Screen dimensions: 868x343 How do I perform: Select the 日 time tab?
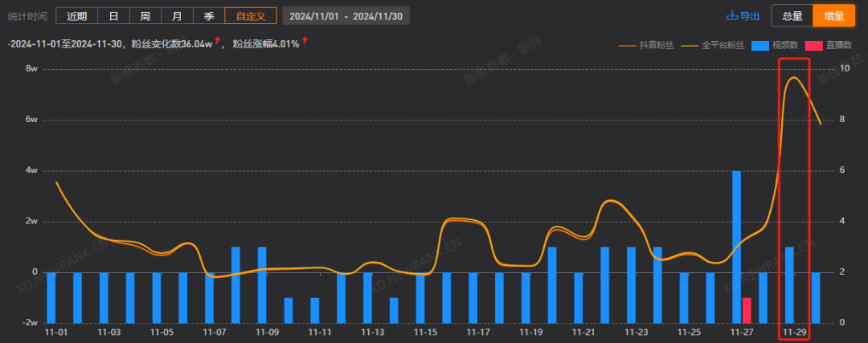point(113,15)
